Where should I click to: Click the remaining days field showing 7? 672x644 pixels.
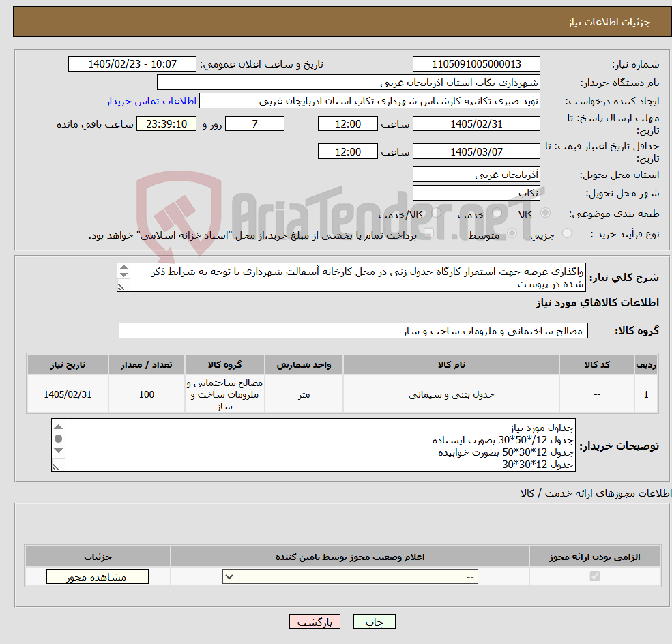click(x=254, y=124)
